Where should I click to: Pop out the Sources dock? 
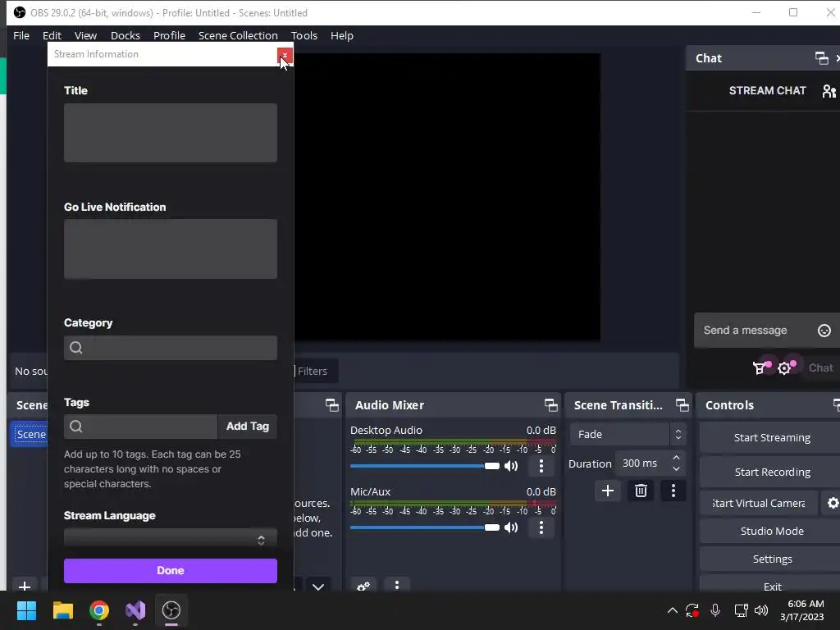point(332,405)
